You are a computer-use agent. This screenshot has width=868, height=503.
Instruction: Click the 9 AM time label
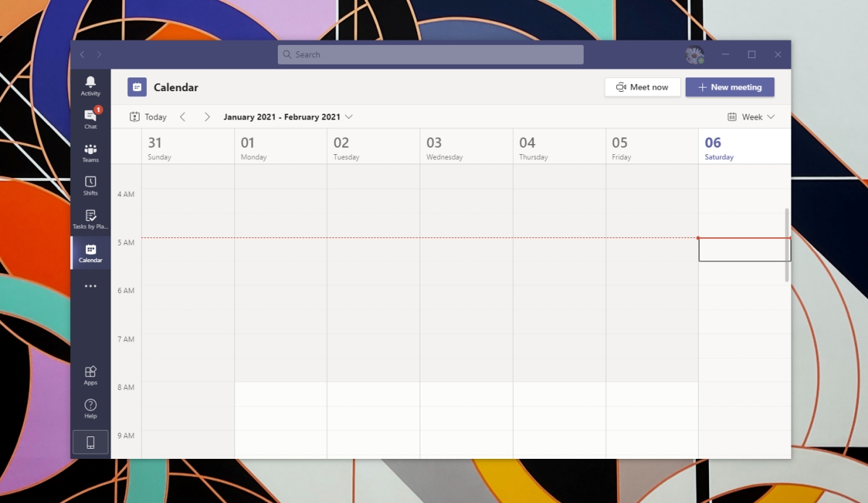126,436
